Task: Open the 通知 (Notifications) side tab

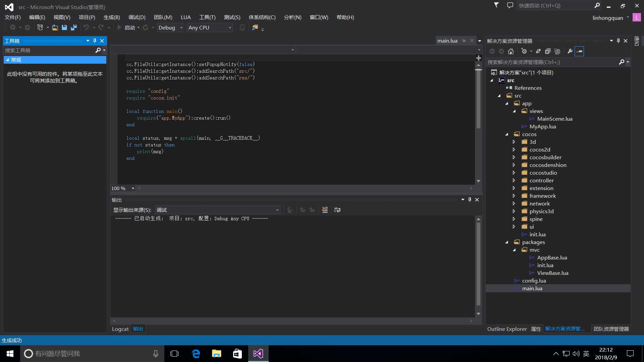Action: coord(637,41)
